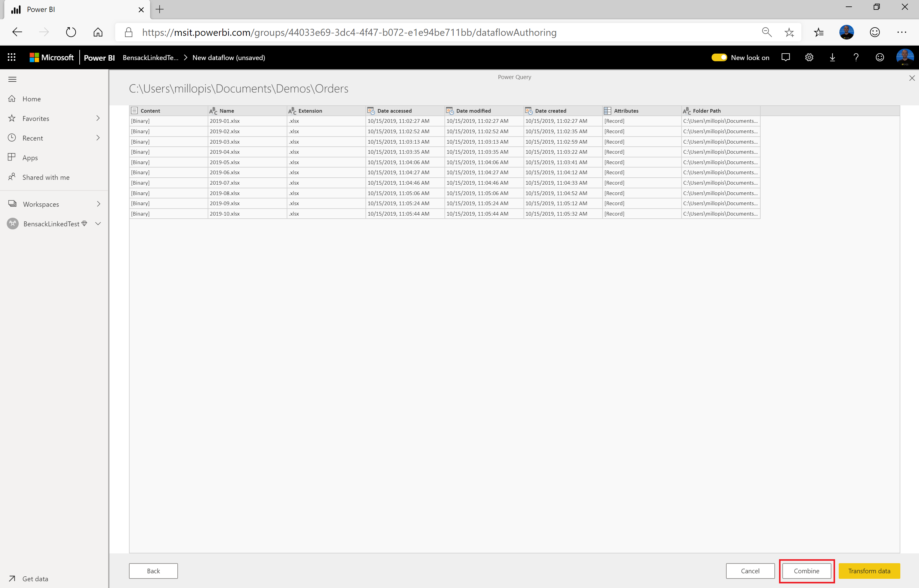Viewport: 919px width, 588px height.
Task: Open a new browser tab
Action: 160,9
